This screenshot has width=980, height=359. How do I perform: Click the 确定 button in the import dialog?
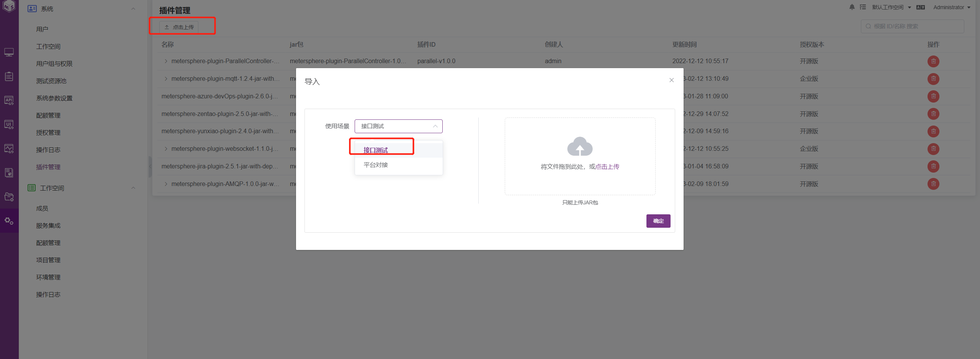658,221
